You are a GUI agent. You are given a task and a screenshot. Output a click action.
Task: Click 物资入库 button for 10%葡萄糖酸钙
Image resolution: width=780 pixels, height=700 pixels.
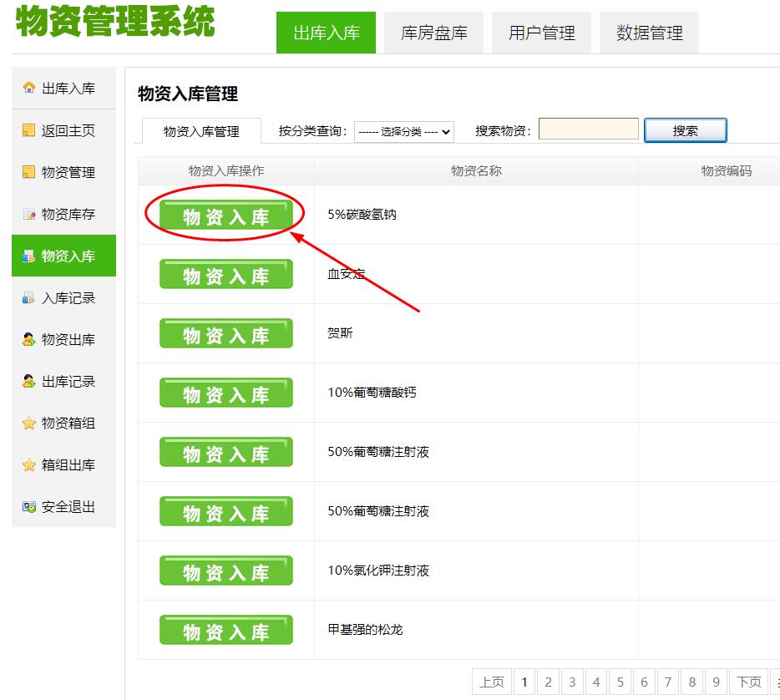coord(225,393)
